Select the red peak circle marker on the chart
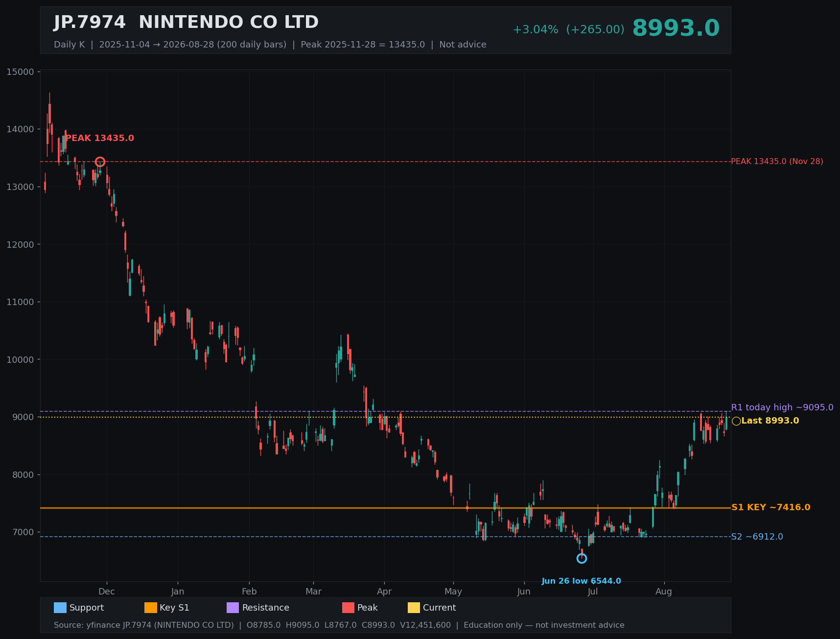Screen dimensions: 840x639 100,162
